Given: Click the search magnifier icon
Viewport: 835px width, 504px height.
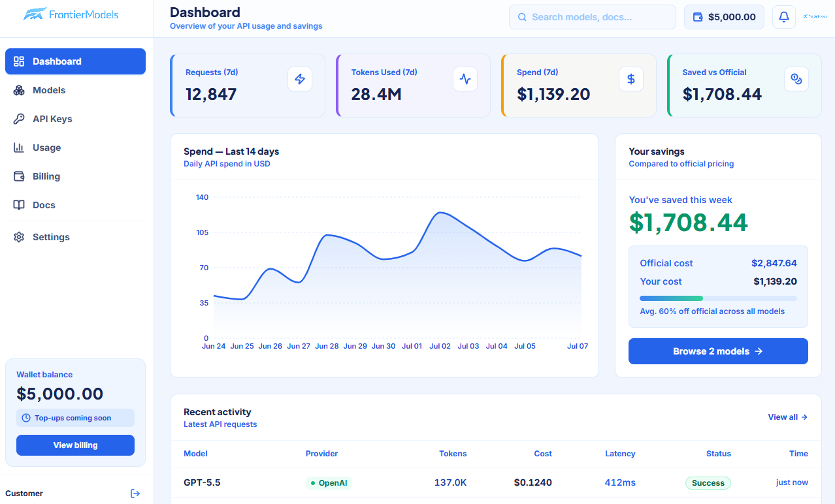Looking at the screenshot, I should click(x=522, y=17).
